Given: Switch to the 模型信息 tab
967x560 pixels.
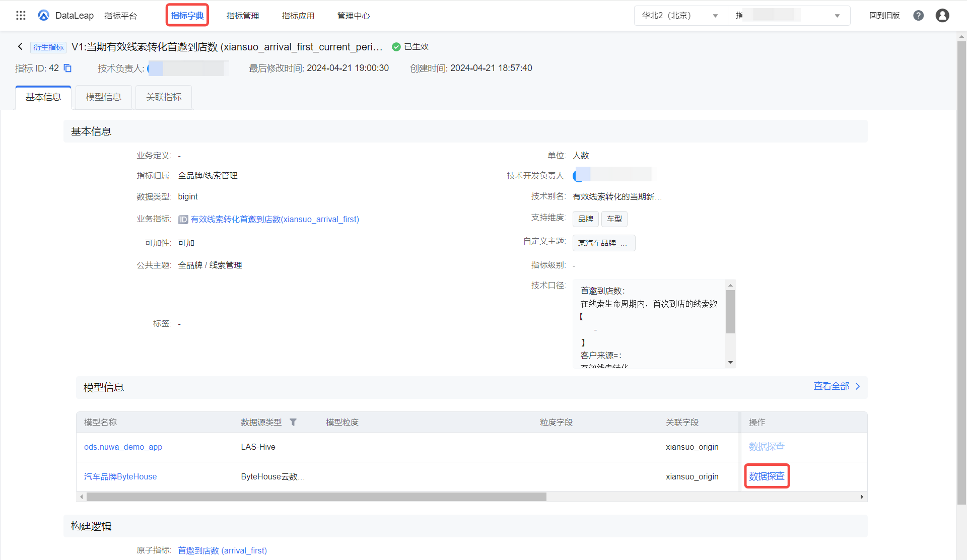Looking at the screenshot, I should [x=104, y=97].
